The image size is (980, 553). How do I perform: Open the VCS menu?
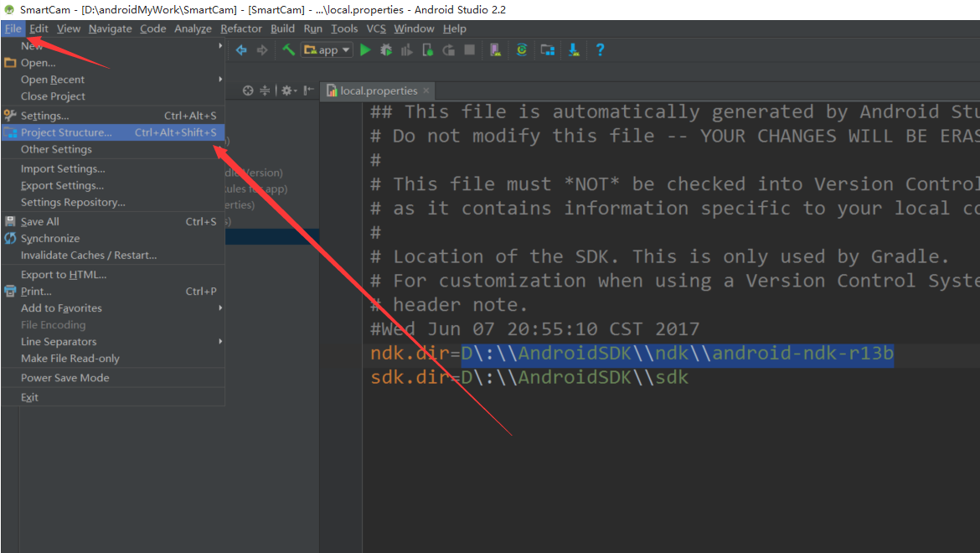(x=376, y=28)
